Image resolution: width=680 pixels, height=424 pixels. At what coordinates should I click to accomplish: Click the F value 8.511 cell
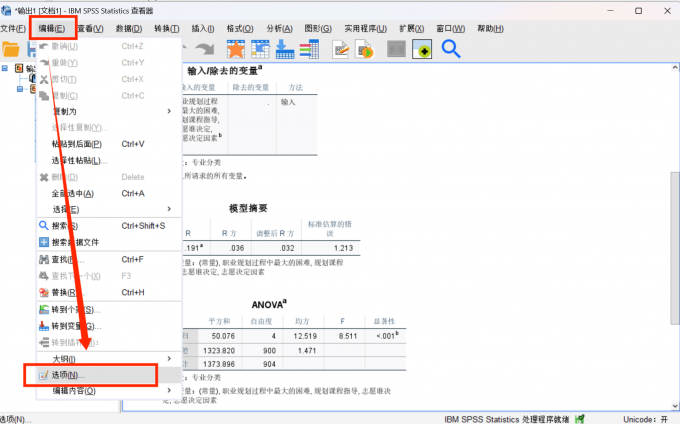pos(348,336)
